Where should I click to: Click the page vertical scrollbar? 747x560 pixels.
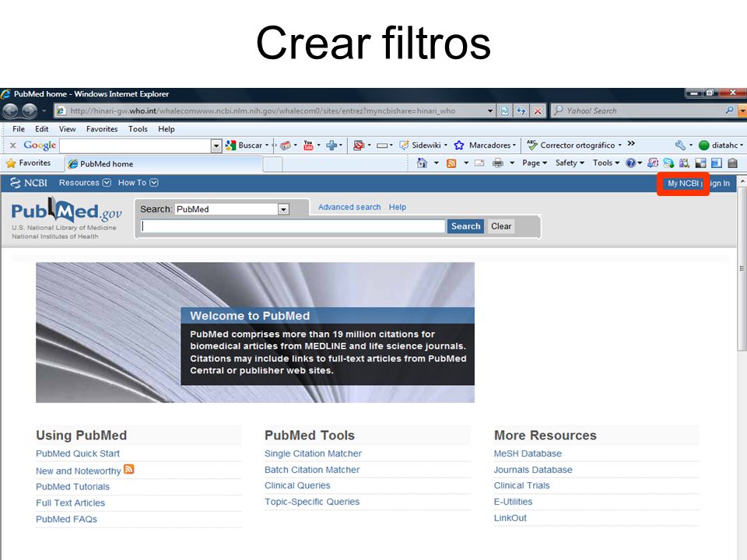tap(742, 269)
